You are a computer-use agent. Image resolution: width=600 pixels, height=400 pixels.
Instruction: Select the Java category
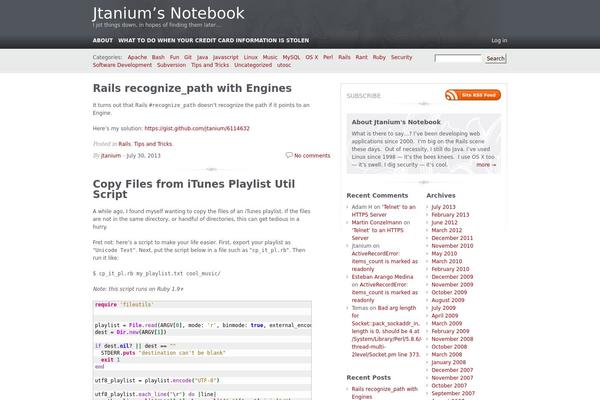pyautogui.click(x=202, y=57)
